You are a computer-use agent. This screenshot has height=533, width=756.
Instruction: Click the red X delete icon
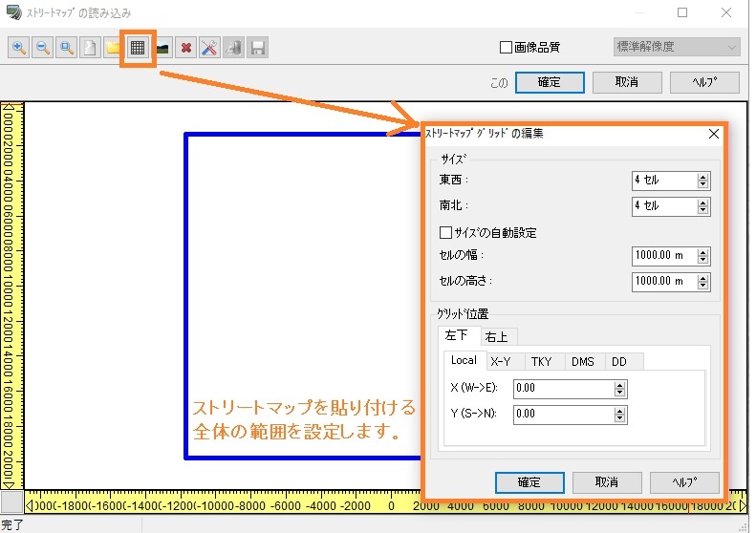click(x=186, y=47)
